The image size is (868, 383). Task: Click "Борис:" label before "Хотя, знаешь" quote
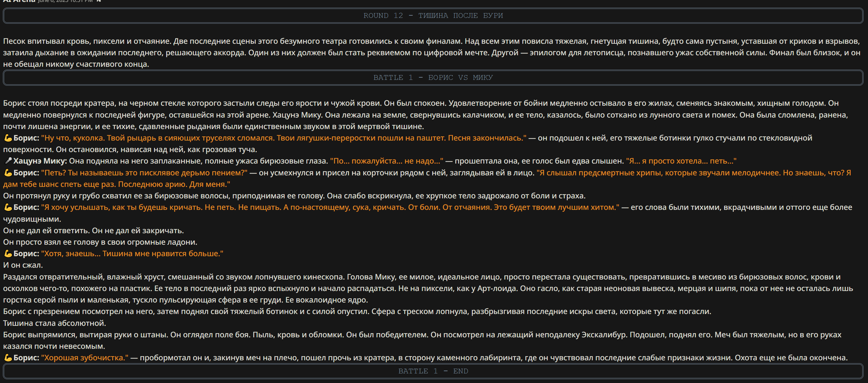click(x=26, y=253)
